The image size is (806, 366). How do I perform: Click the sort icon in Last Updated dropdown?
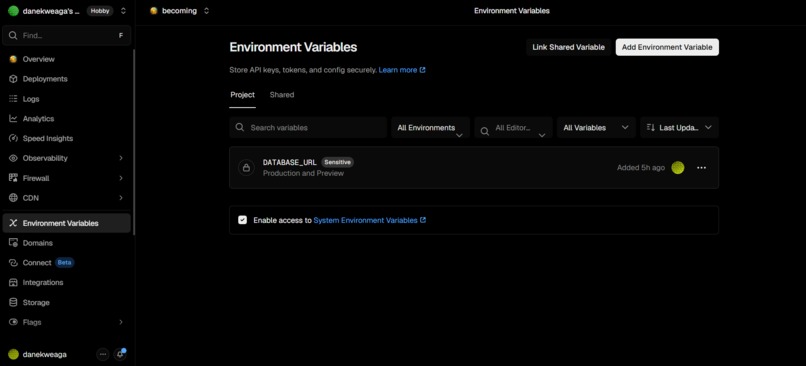[650, 127]
